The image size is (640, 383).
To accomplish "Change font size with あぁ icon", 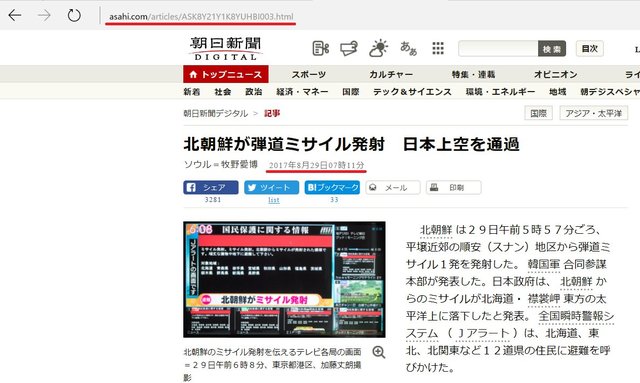I will pos(408,48).
